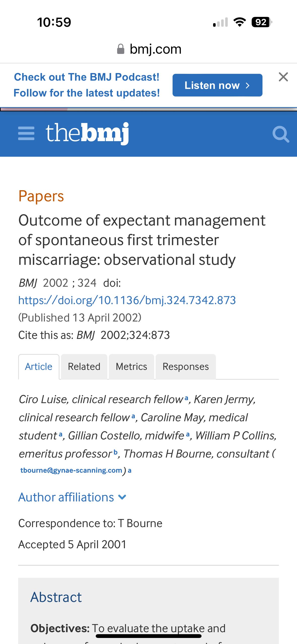Tap the lock icon beside bmj.com
This screenshot has height=644, width=297.
pyautogui.click(x=121, y=49)
